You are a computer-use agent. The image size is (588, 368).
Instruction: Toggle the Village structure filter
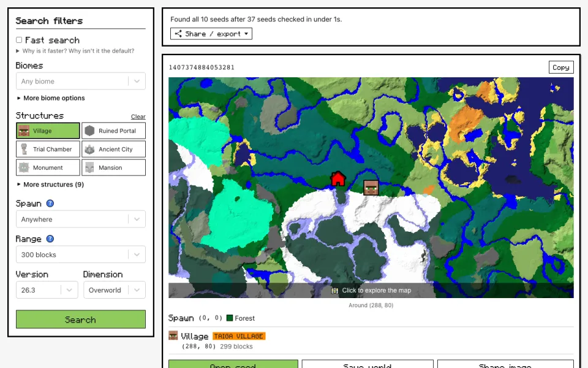tap(48, 131)
